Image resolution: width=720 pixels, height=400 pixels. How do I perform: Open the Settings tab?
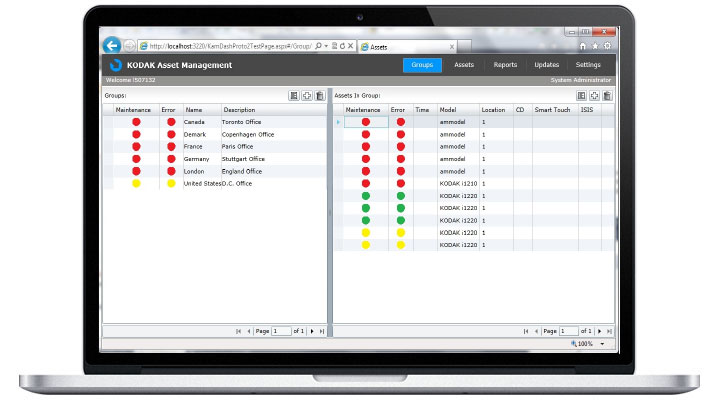coord(588,65)
